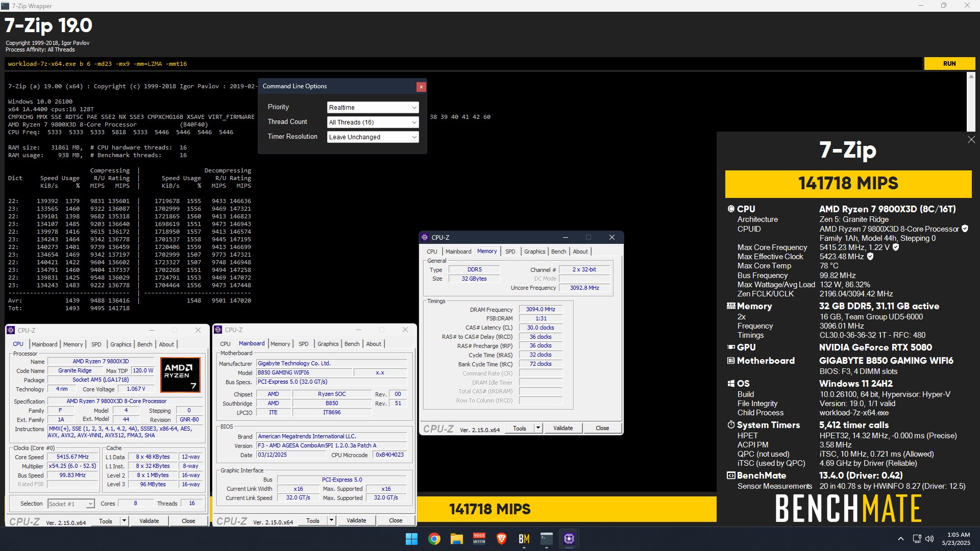Click the DRAM Frequency value 3094.0 MHz
The height and width of the screenshot is (551, 980).
[541, 309]
